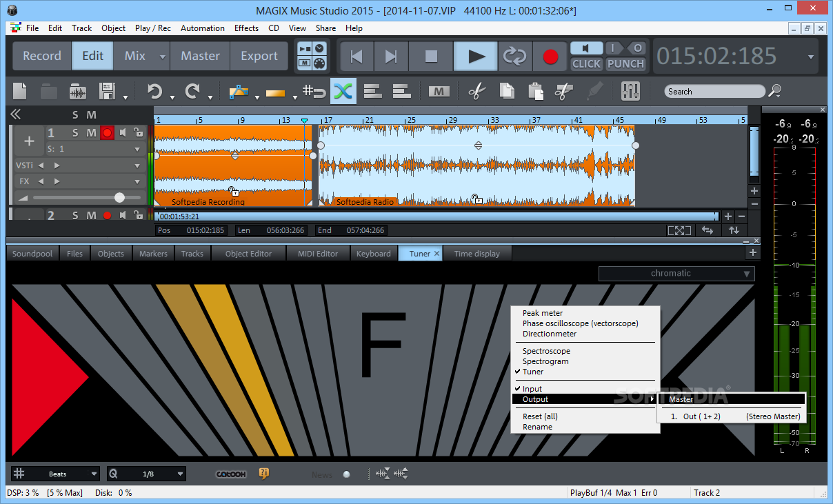Viewport: 833px width, 504px height.
Task: Arm track 2 for recording
Action: (x=107, y=216)
